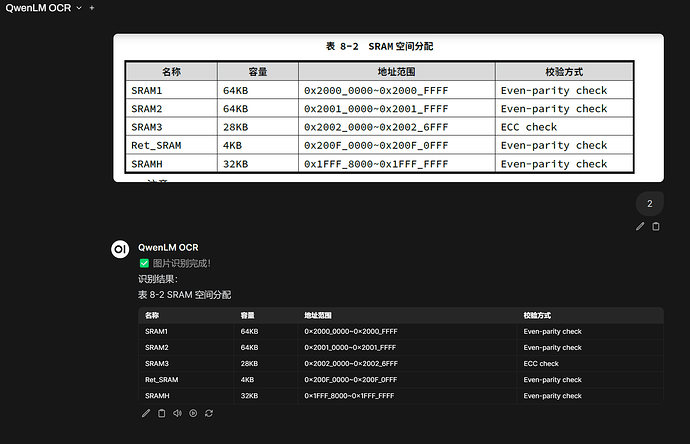This screenshot has width=690, height=444.
Task: Open the uploaded SRAM table image
Action: [x=388, y=108]
